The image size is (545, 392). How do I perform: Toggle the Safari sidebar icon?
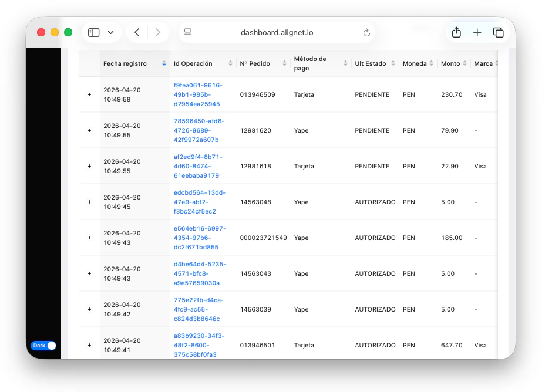point(94,33)
